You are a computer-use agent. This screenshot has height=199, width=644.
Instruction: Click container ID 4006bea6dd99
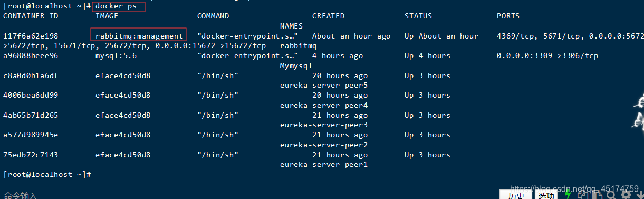tap(31, 95)
